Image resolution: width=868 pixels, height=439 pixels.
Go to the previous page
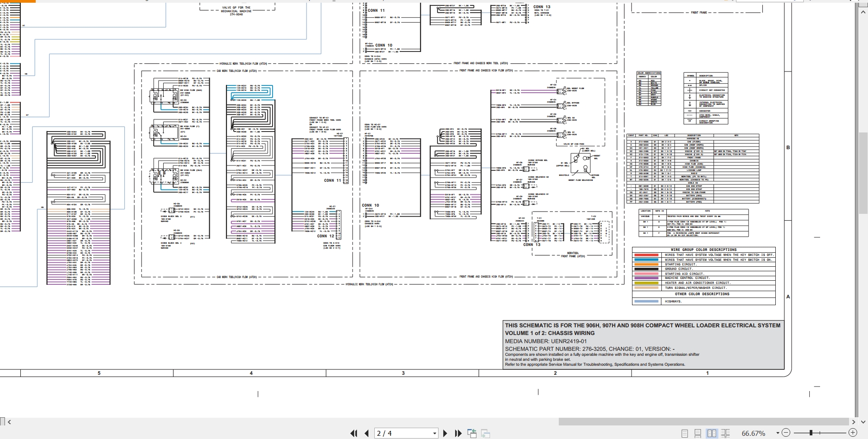[367, 434]
